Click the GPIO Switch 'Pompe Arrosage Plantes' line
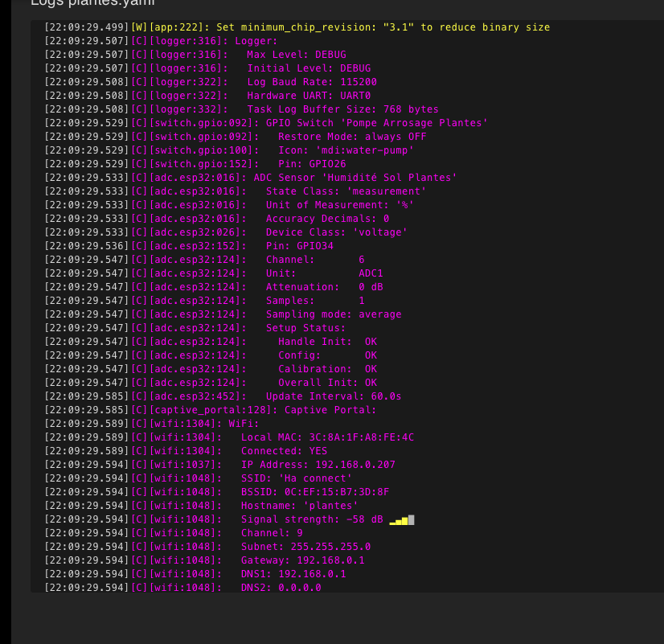Viewport: 664px width, 644px height. [x=376, y=123]
